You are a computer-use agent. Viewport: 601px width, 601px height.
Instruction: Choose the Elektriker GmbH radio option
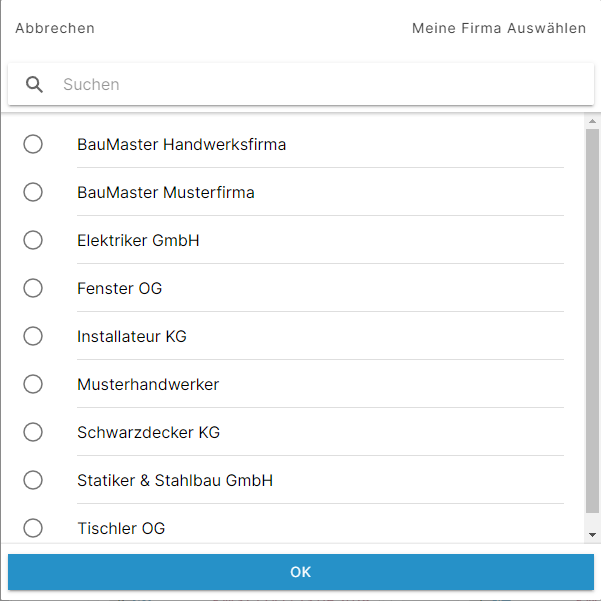coord(33,240)
